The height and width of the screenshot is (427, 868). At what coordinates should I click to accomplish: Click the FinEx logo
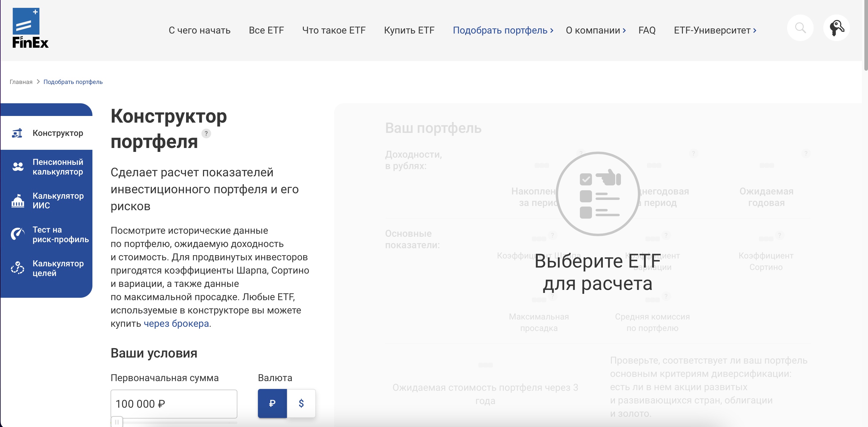tap(30, 28)
